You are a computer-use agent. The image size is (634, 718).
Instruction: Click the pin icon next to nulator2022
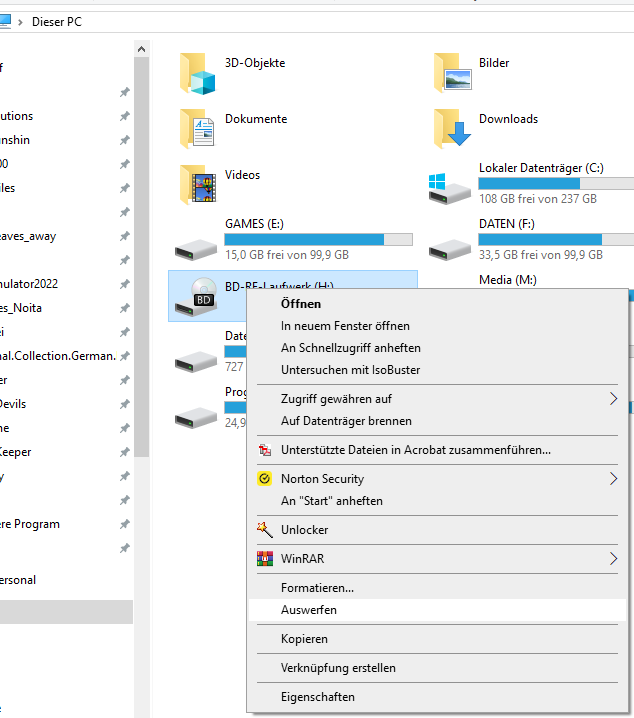click(x=125, y=284)
